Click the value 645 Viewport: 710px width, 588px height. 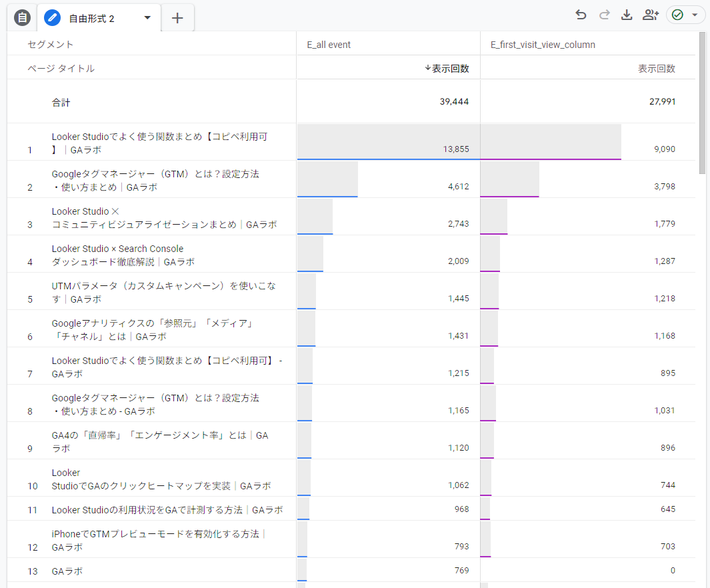coord(667,509)
